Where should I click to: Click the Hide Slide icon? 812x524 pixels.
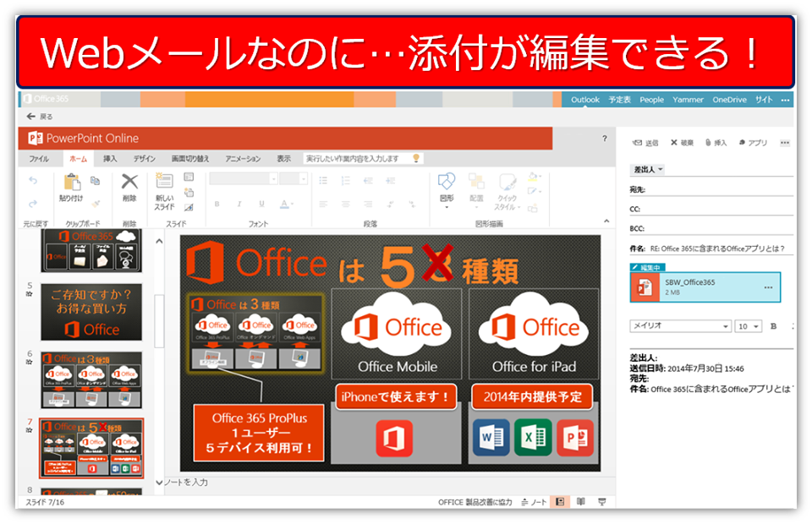pyautogui.click(x=189, y=207)
